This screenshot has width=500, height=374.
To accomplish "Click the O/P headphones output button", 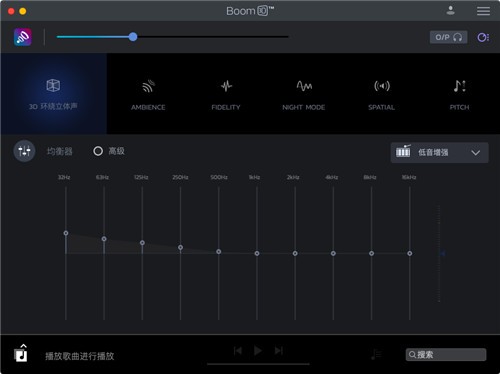I will 448,37.
